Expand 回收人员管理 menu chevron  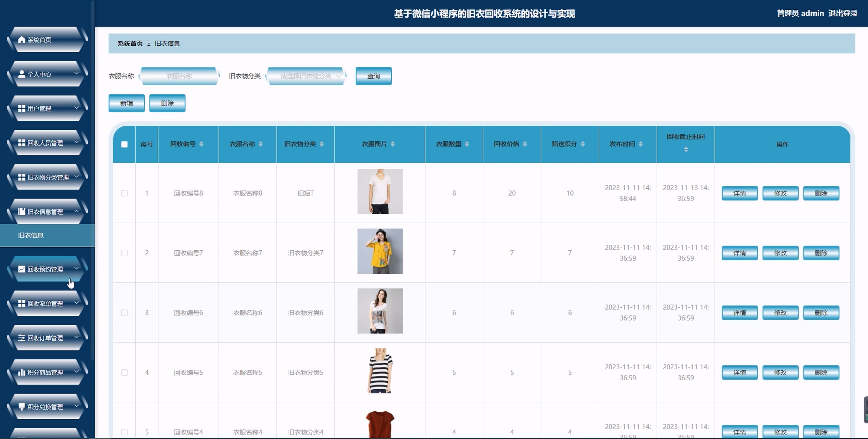coord(77,142)
